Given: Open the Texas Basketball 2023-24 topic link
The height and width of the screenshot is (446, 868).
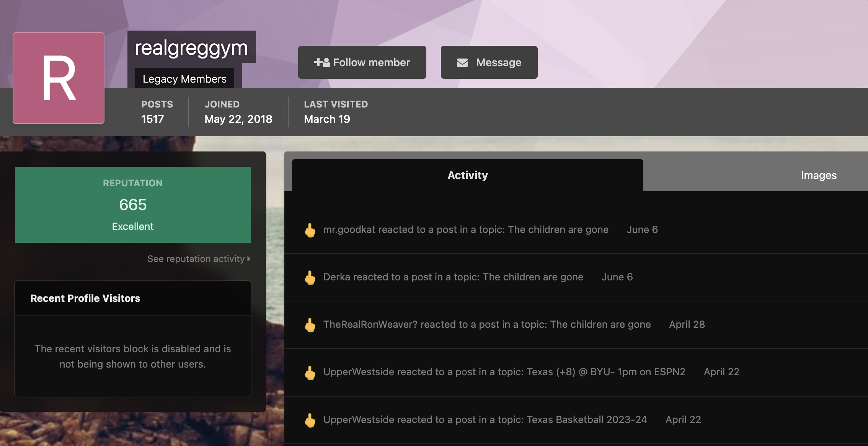Looking at the screenshot, I should point(587,420).
